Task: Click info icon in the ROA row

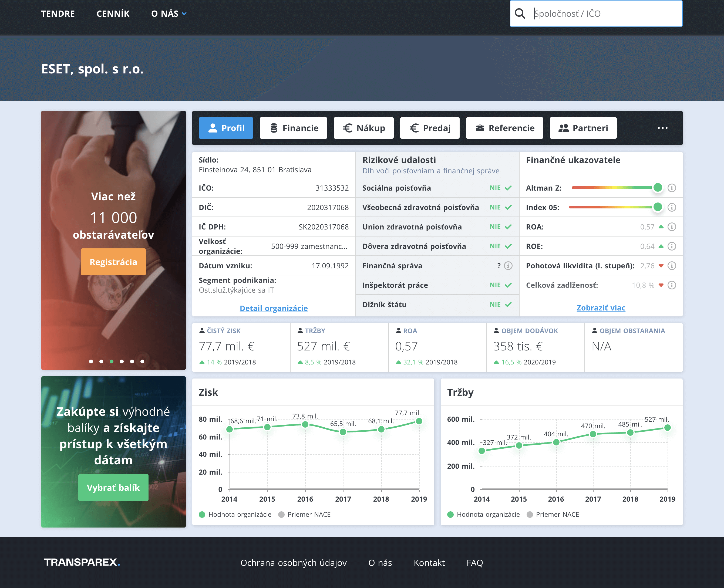Action: tap(672, 227)
